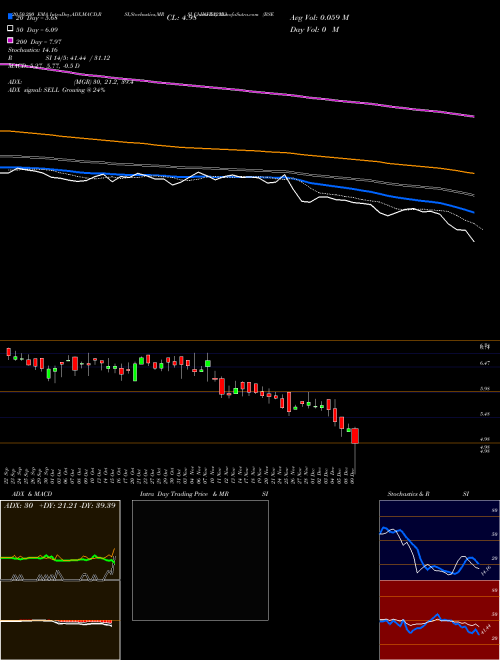Click the 14.16 value tag in Stochastics panel

[486, 571]
